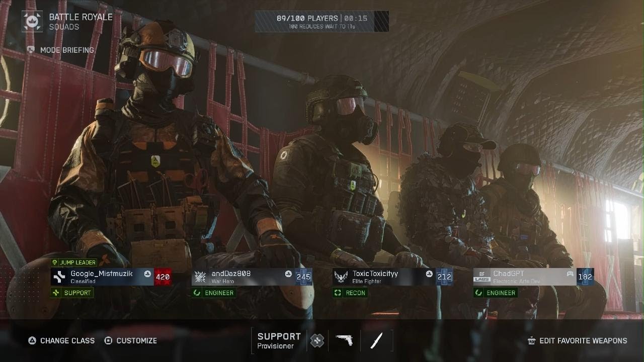Click the square button icon for Customize

108,340
